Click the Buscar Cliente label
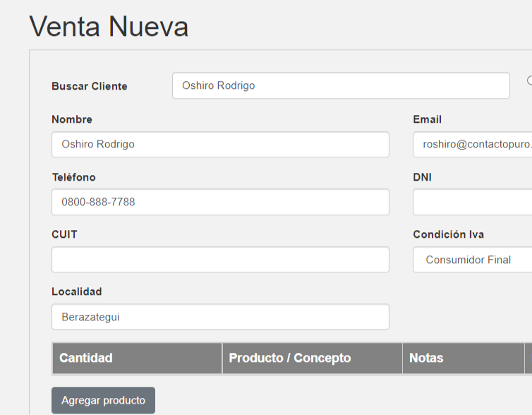This screenshot has width=532, height=415. pyautogui.click(x=90, y=86)
